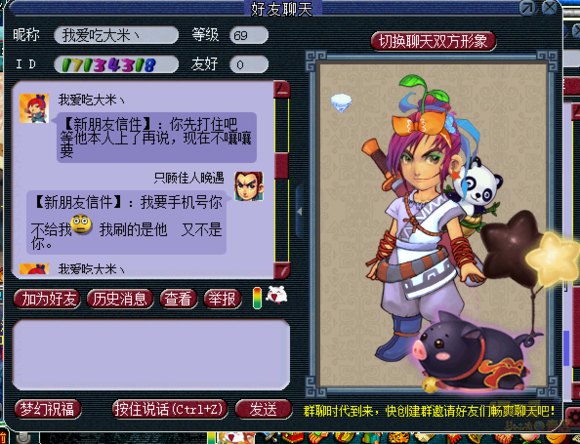Click the diamond icon in character panel
580x444 pixels.
(x=341, y=102)
